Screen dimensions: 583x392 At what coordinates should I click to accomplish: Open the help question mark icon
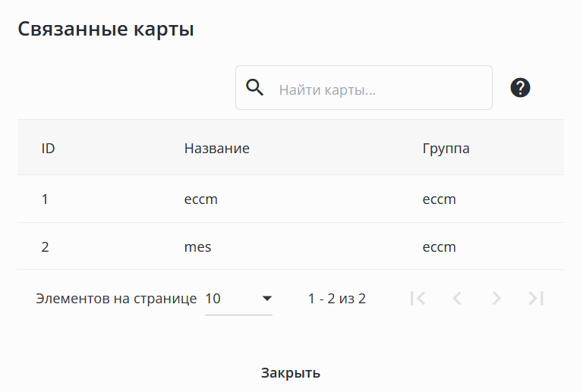coord(520,88)
